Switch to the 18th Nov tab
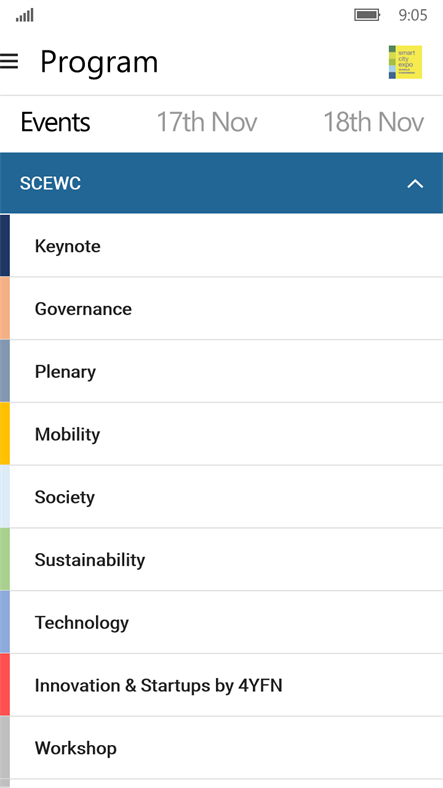Image resolution: width=443 pixels, height=788 pixels. click(x=373, y=122)
